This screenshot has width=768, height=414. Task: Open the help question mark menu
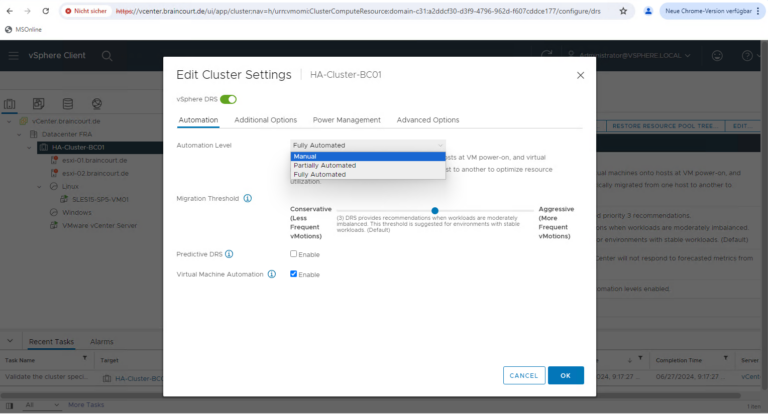pos(749,55)
